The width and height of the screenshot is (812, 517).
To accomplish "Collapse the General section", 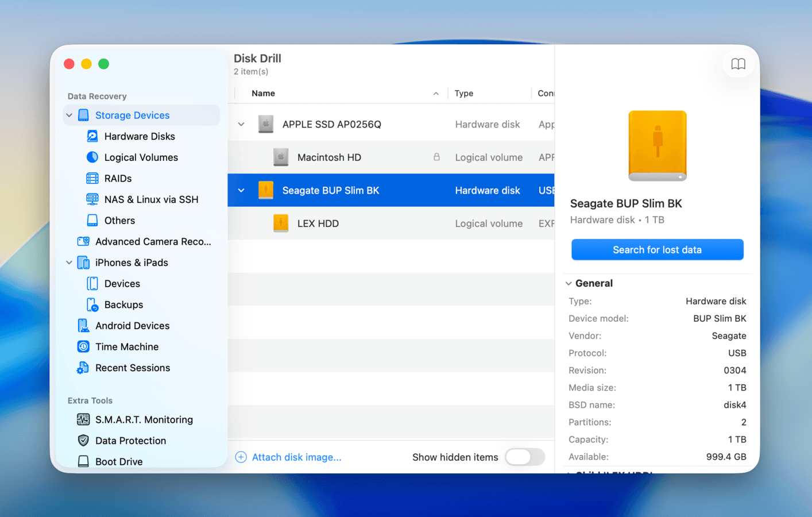I will point(569,283).
